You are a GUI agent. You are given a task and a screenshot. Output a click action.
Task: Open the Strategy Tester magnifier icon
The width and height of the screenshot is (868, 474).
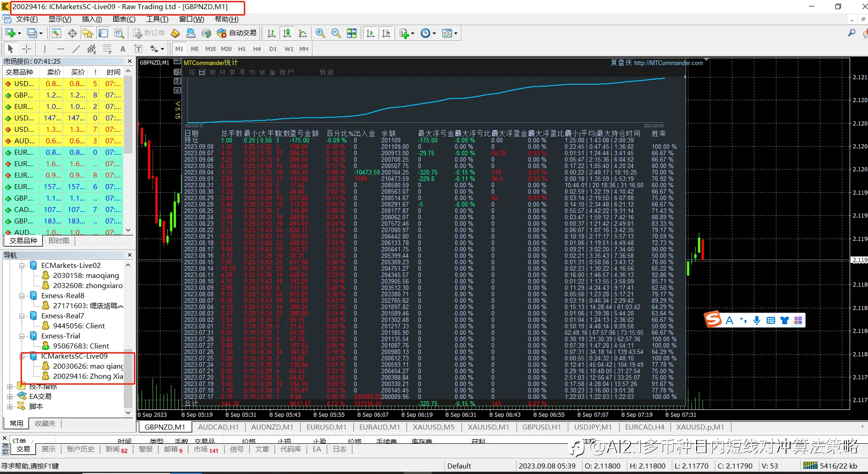[x=119, y=33]
